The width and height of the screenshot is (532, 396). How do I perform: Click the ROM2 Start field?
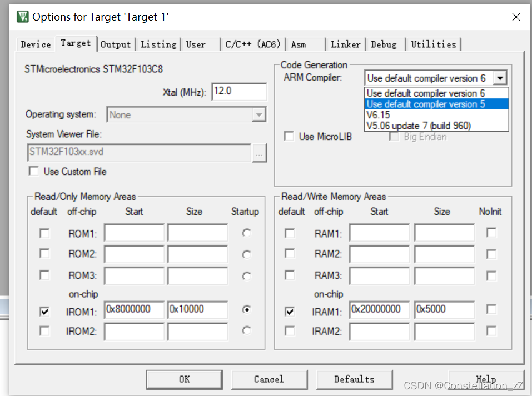click(x=135, y=254)
